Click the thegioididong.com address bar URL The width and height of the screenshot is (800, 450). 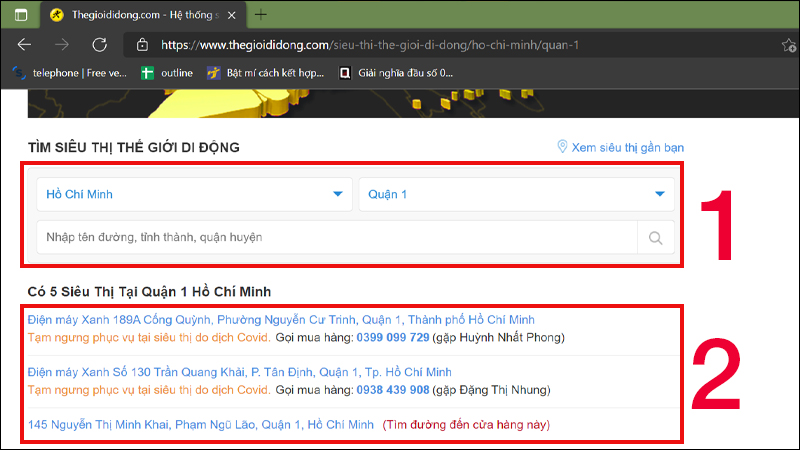pyautogui.click(x=370, y=45)
